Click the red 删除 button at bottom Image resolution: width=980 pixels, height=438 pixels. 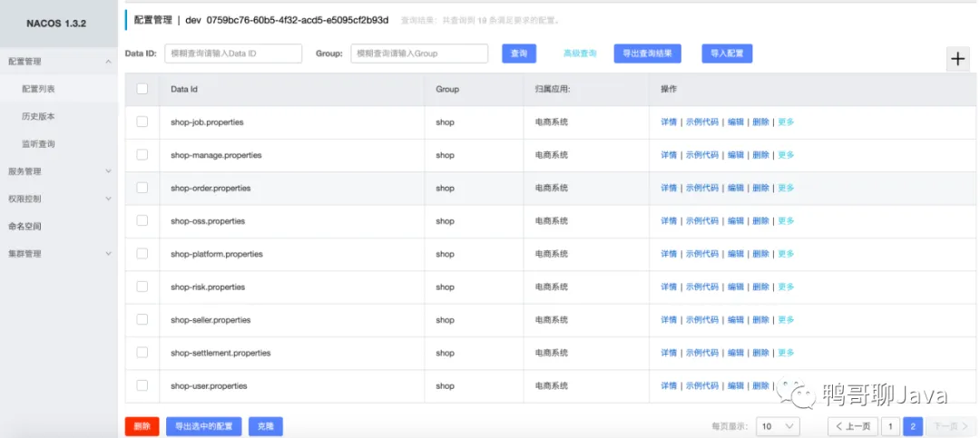(x=142, y=427)
